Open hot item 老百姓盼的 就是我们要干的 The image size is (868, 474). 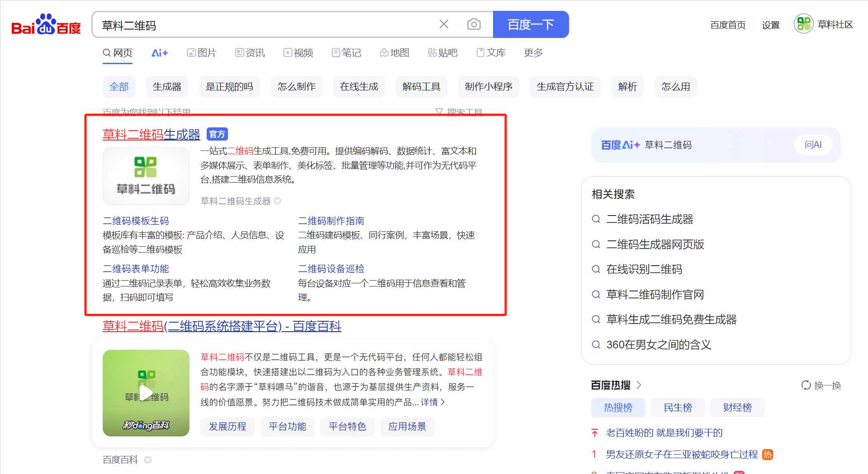point(664,433)
